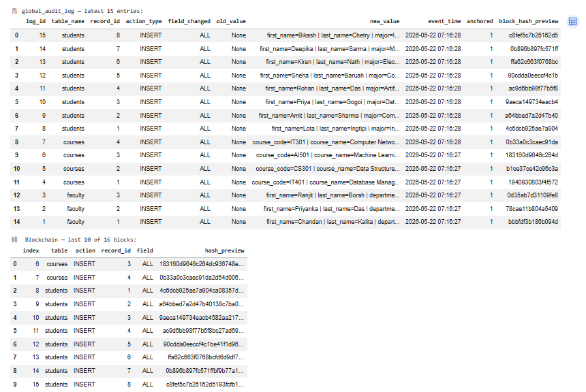Screen dimensions: 586x392
Task: Click the event_time column header
Action: coord(444,21)
